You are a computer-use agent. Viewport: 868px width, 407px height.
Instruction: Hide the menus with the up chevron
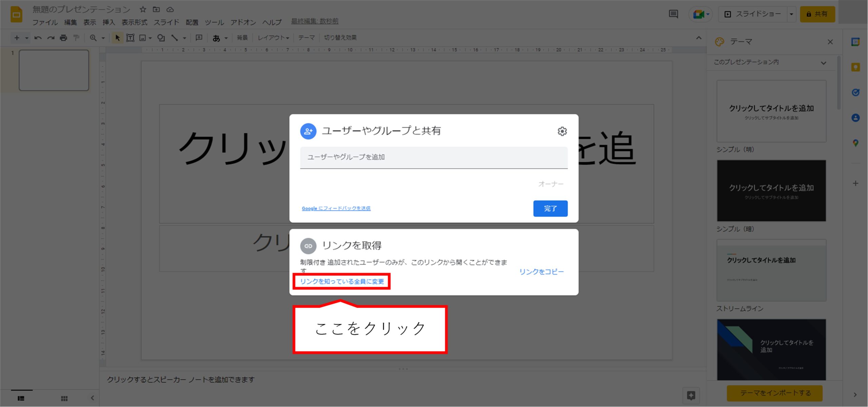tap(698, 38)
